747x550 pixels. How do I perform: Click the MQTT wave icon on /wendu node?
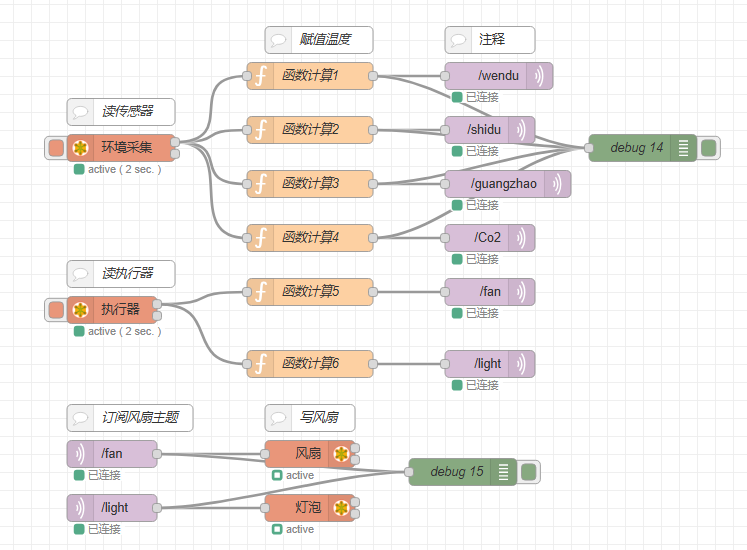coord(539,75)
